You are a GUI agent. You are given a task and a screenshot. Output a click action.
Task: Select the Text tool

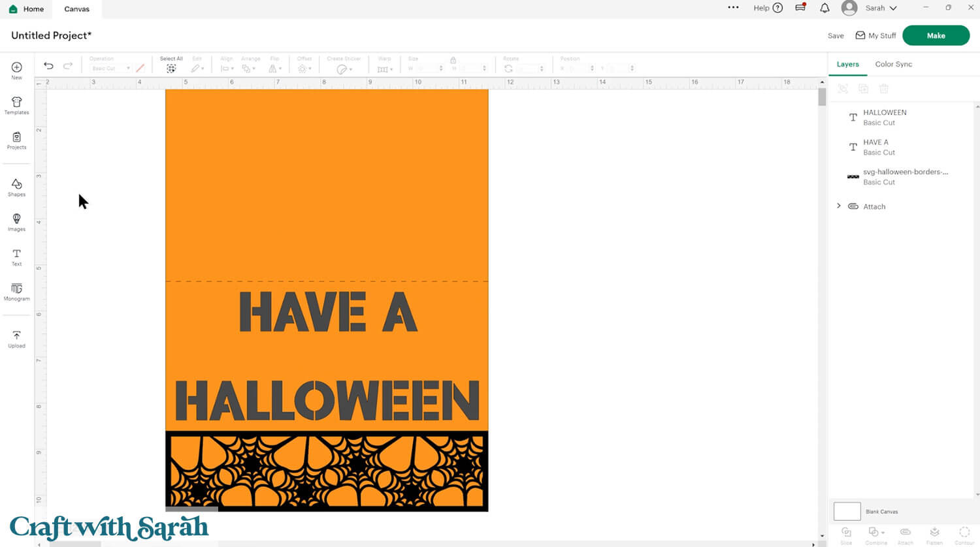(16, 257)
